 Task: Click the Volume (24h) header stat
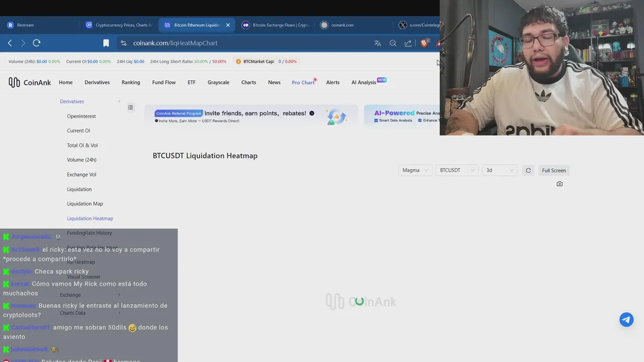(x=34, y=61)
